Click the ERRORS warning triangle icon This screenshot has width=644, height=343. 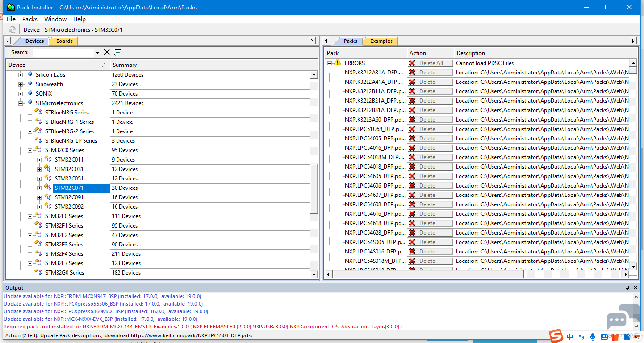point(337,63)
